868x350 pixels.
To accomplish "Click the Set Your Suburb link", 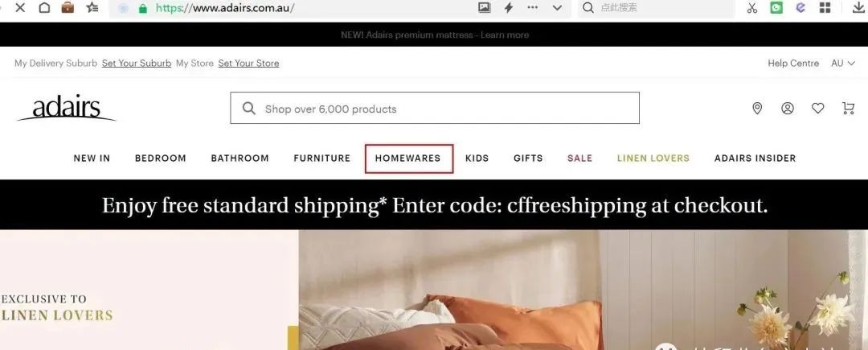I will click(137, 63).
